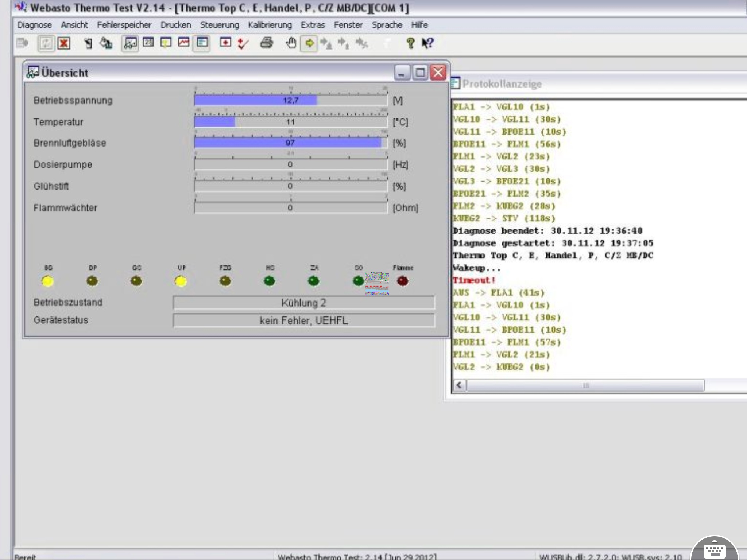Open the Fenster menu

pos(348,25)
